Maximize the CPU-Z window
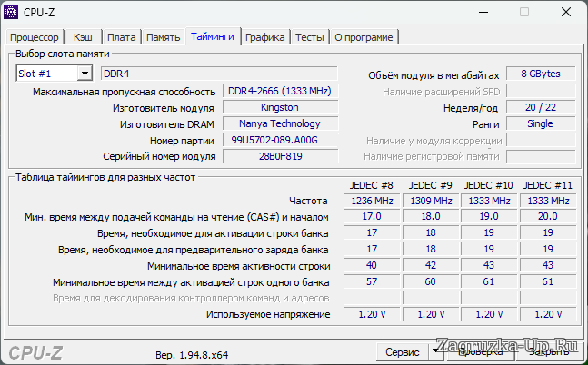This screenshot has height=365, width=588. 523,13
